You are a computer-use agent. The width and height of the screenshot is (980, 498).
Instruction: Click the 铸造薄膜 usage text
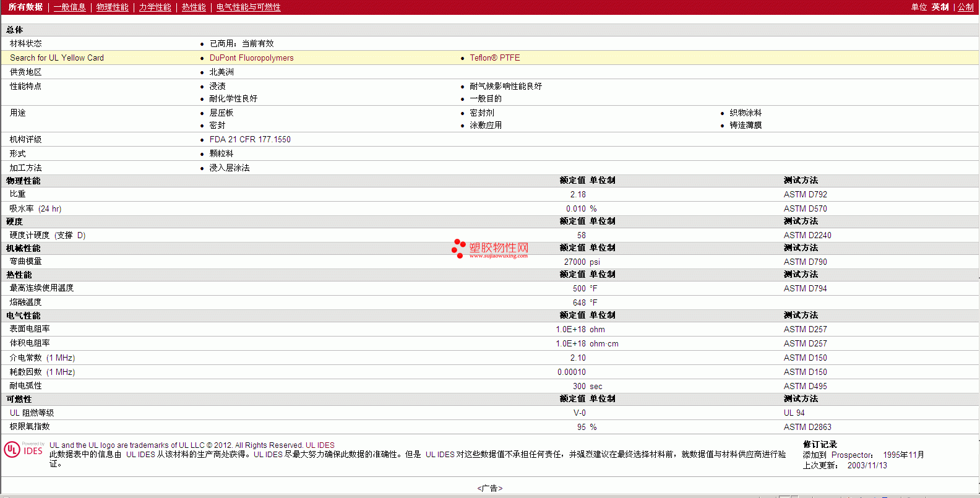pyautogui.click(x=746, y=125)
